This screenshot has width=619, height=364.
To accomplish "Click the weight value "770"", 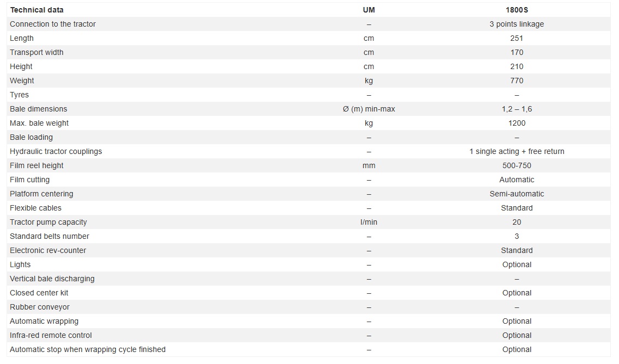I will coord(517,81).
